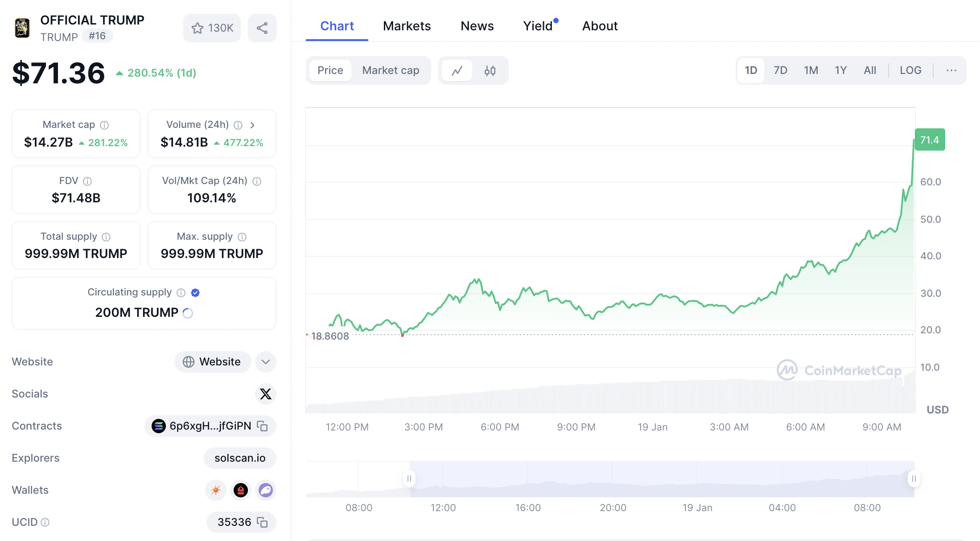Click the $14.27B market cap value

pos(48,143)
